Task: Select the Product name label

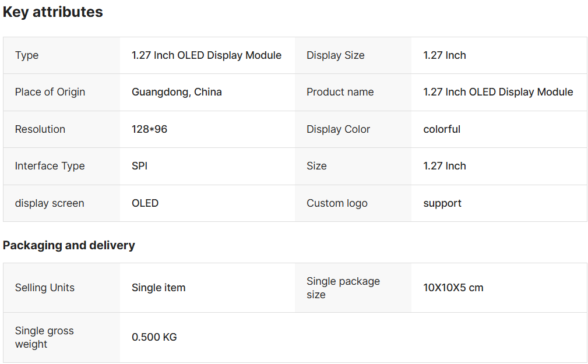Action: [340, 92]
